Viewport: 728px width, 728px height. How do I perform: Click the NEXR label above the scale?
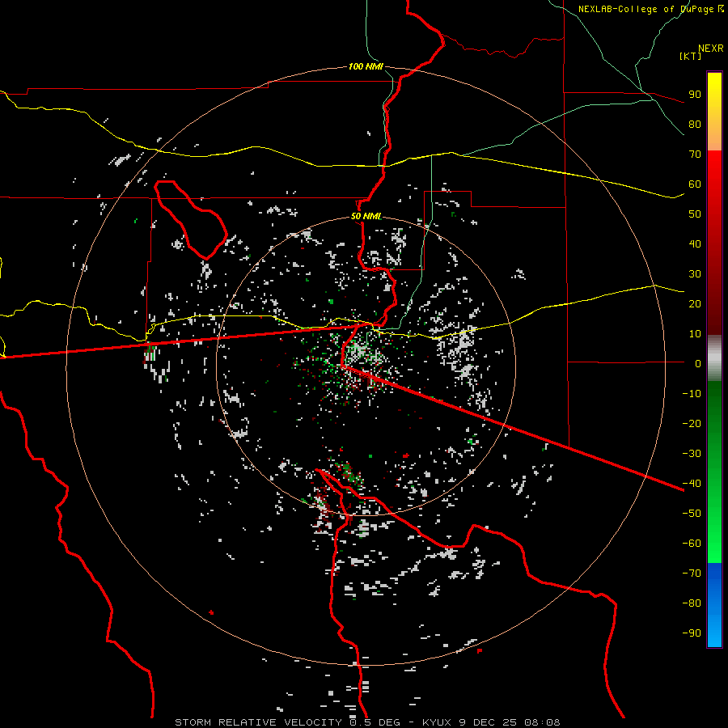click(711, 49)
